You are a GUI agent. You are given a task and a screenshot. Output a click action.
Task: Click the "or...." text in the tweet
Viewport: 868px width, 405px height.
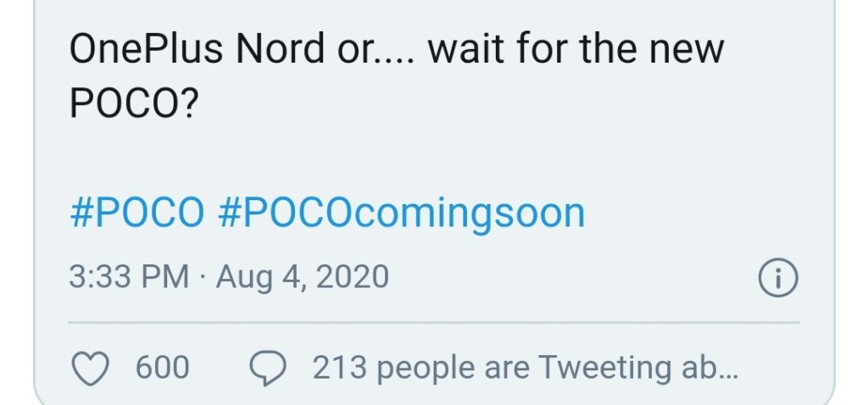(x=374, y=50)
